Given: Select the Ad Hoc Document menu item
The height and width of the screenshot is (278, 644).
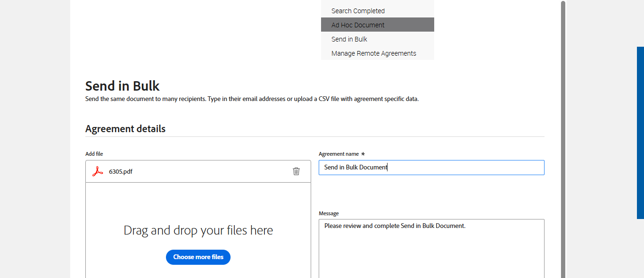Looking at the screenshot, I should (x=358, y=25).
